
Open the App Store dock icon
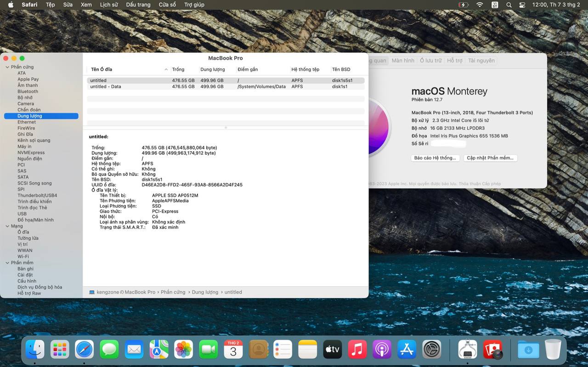407,350
